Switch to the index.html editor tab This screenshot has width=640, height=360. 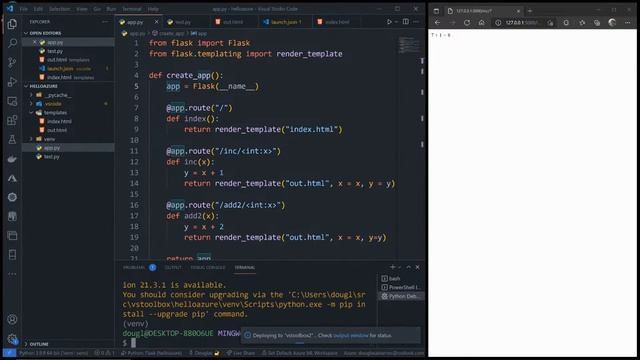pos(337,22)
